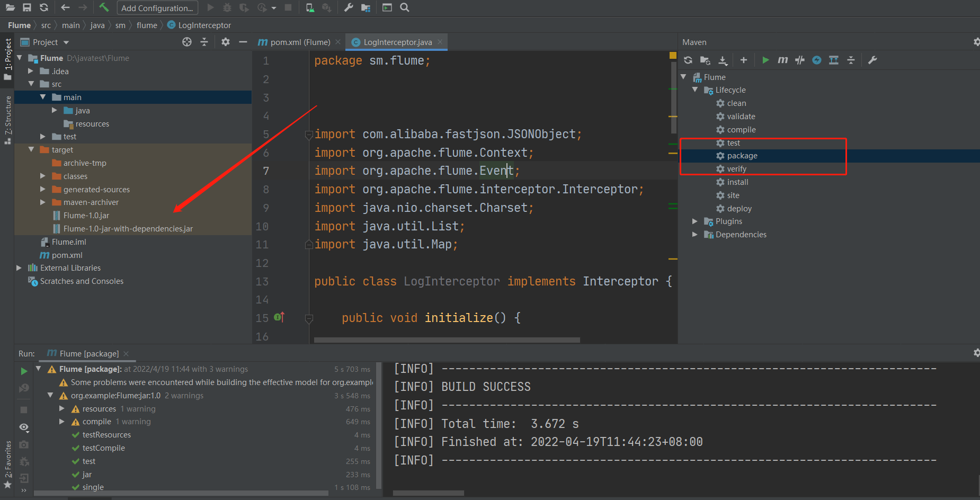Click the Open folder icon in main toolbar
The height and width of the screenshot is (500, 980).
pyautogui.click(x=10, y=7)
